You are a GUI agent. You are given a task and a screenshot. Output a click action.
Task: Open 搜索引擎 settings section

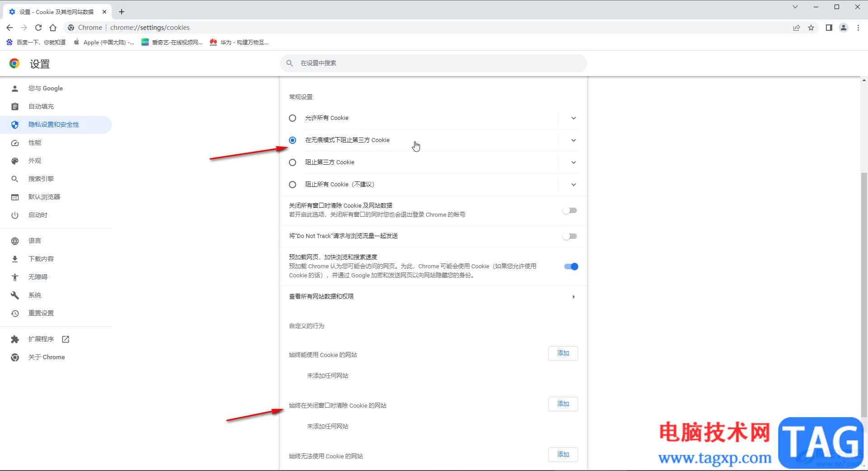pos(56,179)
